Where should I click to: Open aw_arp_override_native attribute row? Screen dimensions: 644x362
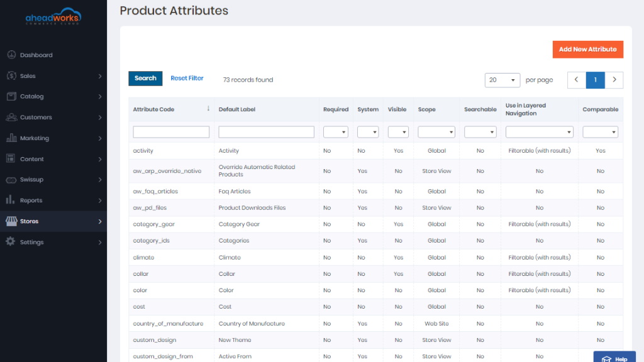click(376, 171)
